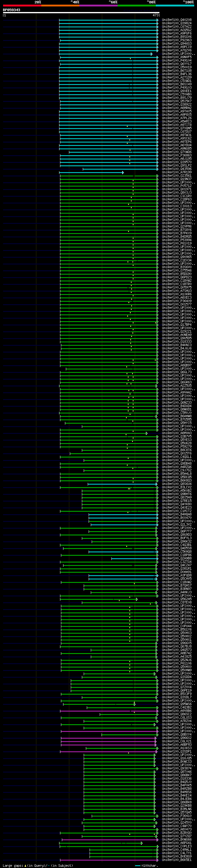Select hit UniRef100_A2T1D9
197x868 pixels.
(x=177, y=78)
